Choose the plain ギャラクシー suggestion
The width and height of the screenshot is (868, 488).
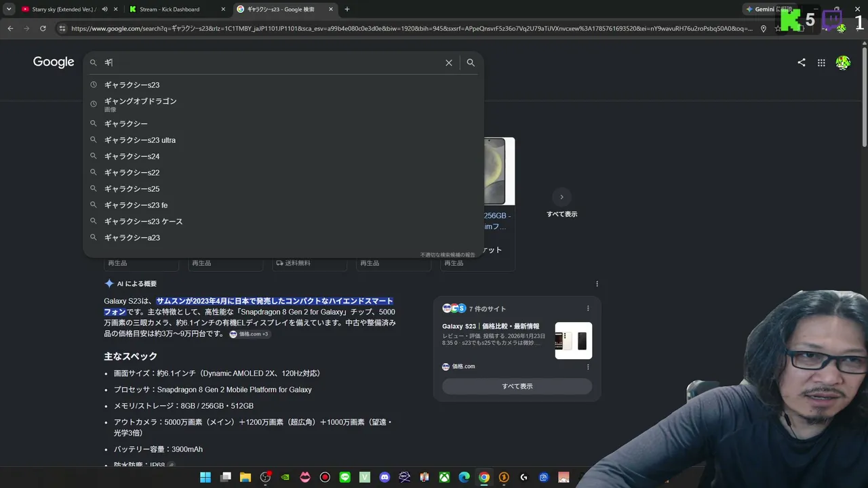283,123
